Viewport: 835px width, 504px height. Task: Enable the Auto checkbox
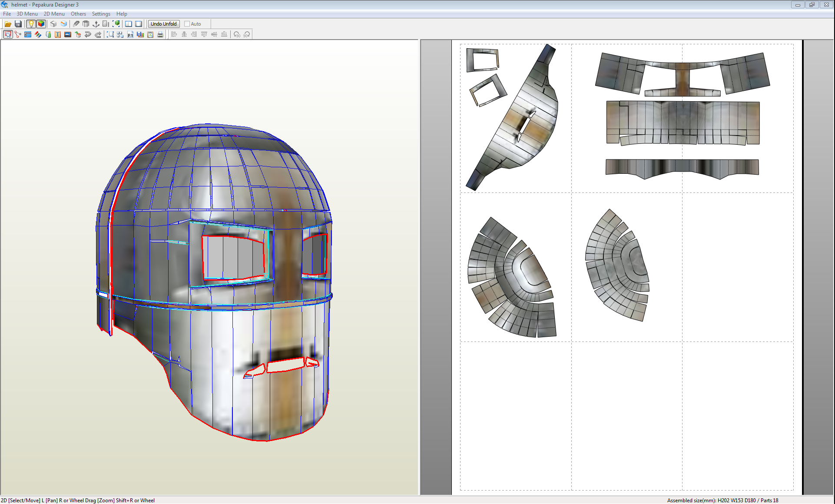pos(187,24)
